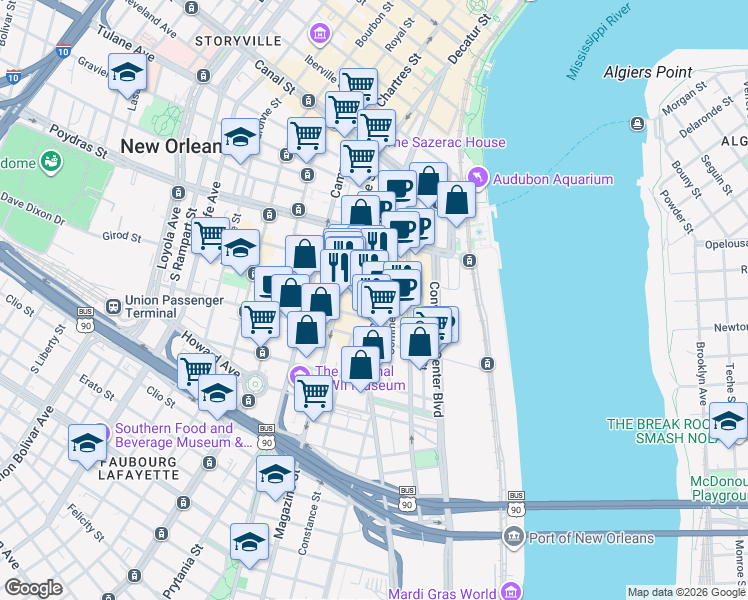Open THE BREAK ROOM SMASH NOLA label

pyautogui.click(x=661, y=431)
